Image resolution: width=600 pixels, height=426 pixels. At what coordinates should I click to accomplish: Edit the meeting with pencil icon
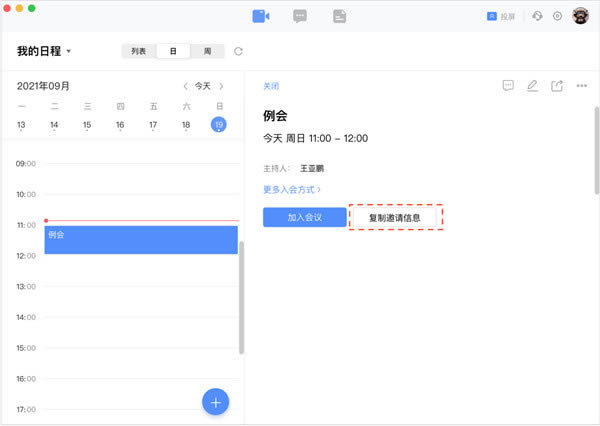point(532,86)
